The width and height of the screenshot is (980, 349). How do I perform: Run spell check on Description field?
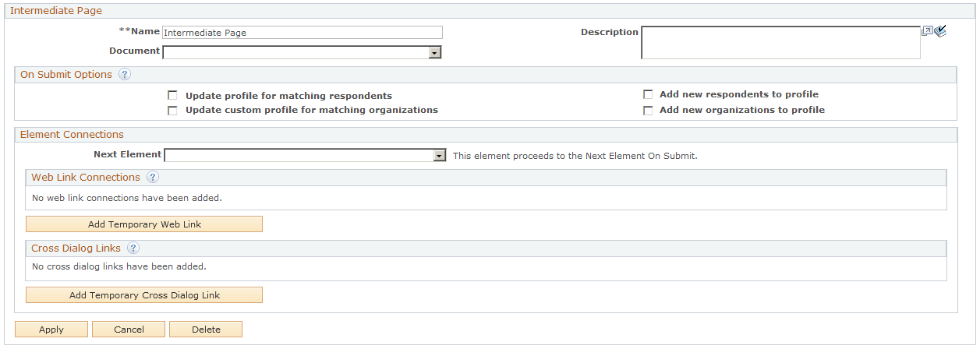(940, 32)
